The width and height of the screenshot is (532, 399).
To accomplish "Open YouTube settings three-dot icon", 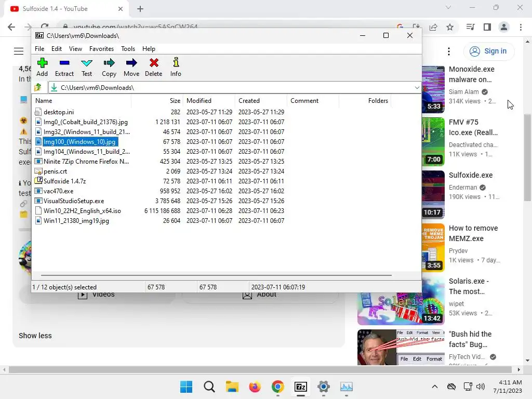I will (449, 51).
